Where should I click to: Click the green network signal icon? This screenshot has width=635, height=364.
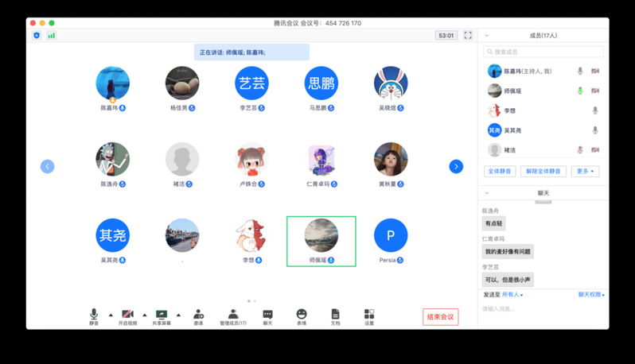[x=52, y=36]
